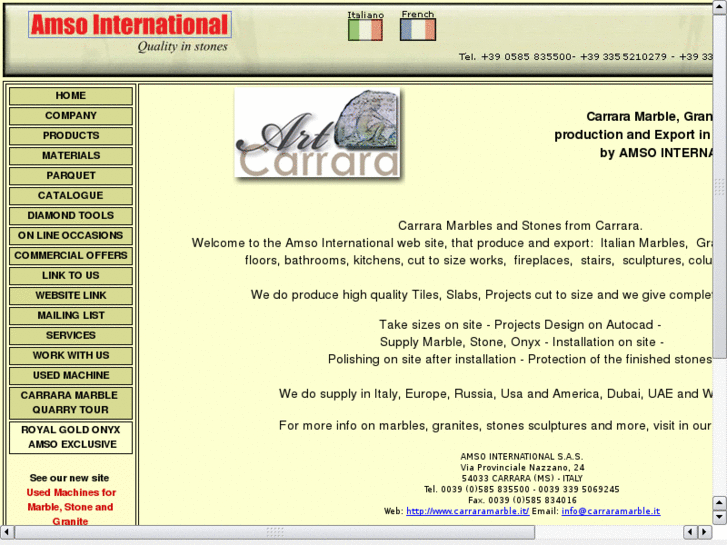The width and height of the screenshot is (727, 545).
Task: Follow the Used Machines for Marble link
Action: 70,507
